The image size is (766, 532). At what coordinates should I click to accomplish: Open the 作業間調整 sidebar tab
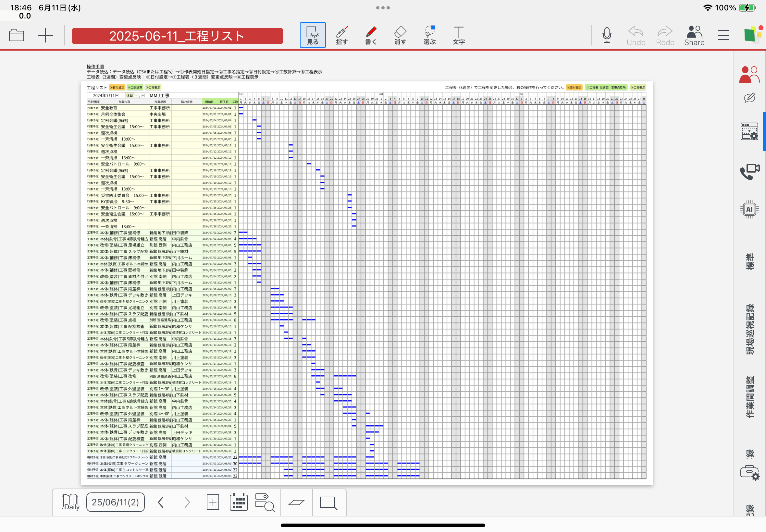[x=750, y=397]
